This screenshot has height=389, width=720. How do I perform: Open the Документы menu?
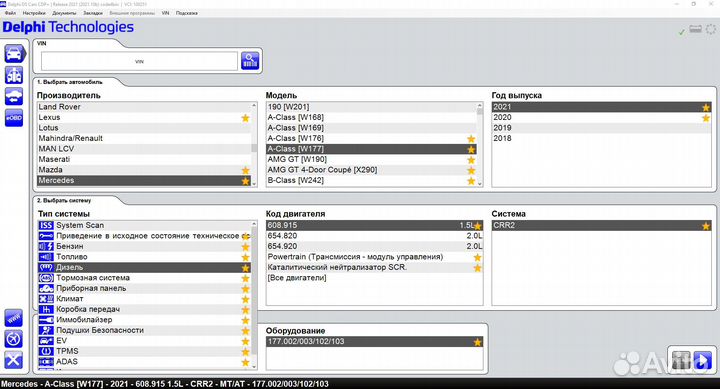click(x=64, y=13)
